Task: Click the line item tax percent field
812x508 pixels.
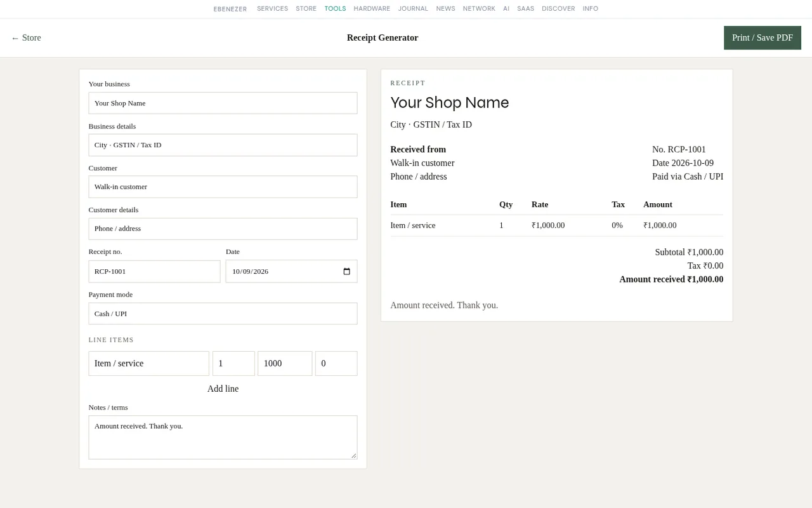Action: click(336, 363)
